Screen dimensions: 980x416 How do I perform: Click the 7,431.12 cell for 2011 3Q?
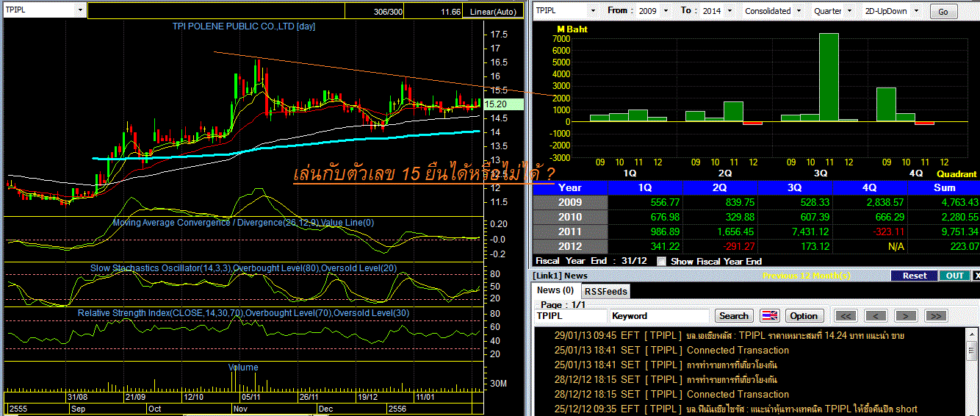click(x=796, y=232)
